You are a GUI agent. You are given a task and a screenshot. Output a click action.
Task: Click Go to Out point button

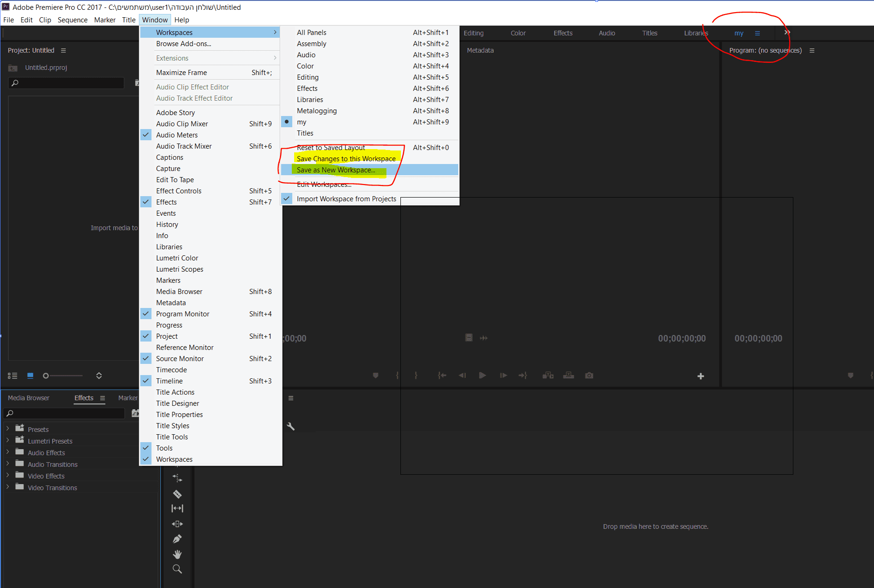523,376
